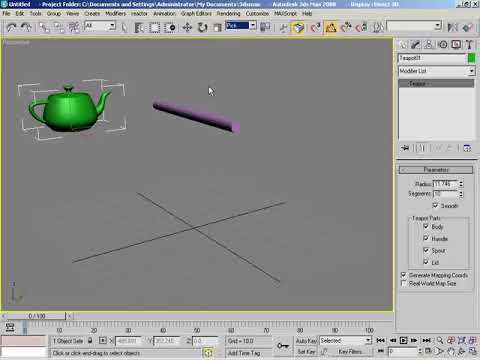Click the Unlink Selection tool

[59, 27]
